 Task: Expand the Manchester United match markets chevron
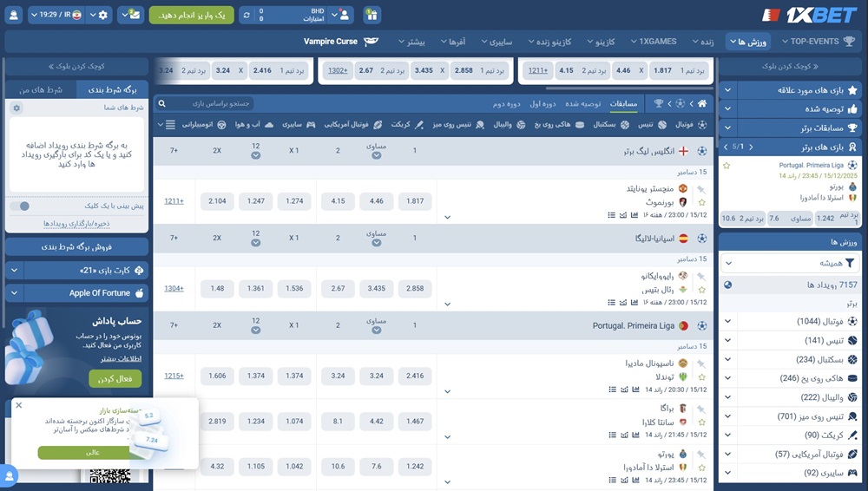click(447, 217)
